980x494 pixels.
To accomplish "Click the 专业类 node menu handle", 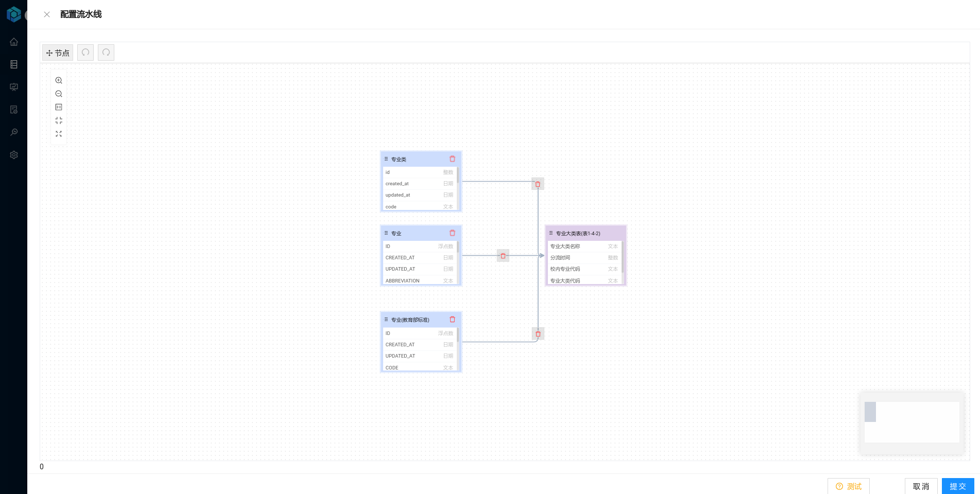I will pyautogui.click(x=386, y=159).
